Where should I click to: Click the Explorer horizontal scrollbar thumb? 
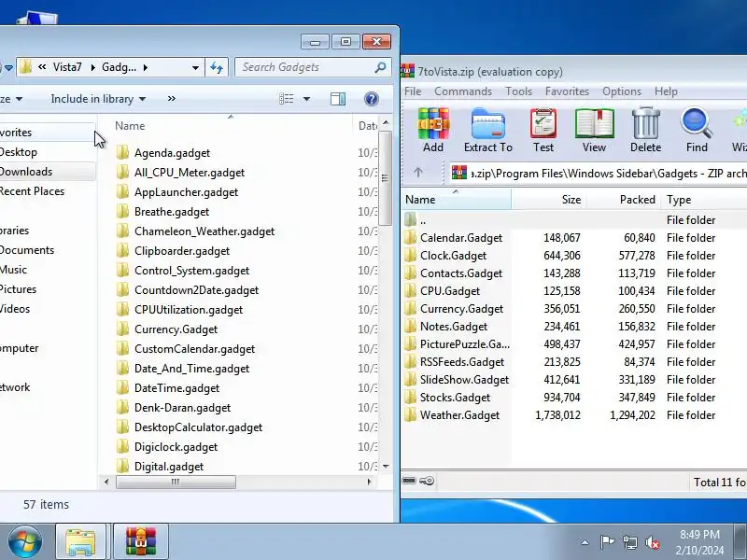coord(176,482)
